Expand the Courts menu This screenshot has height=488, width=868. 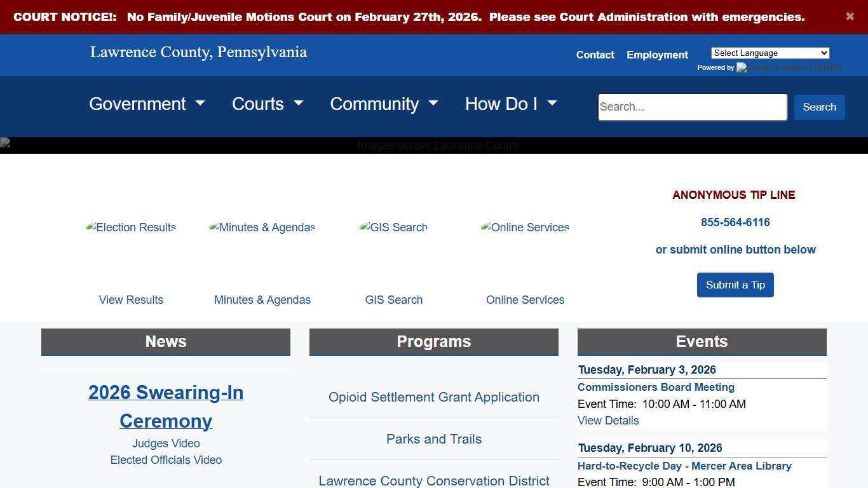pos(268,104)
